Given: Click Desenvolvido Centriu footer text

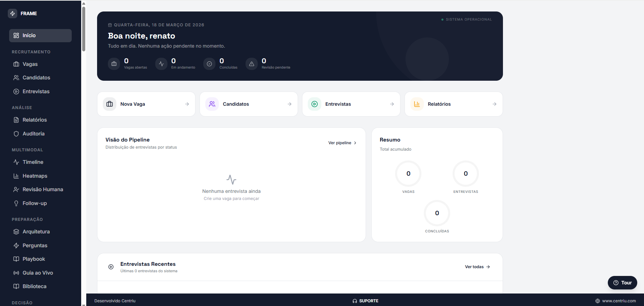Looking at the screenshot, I should pyautogui.click(x=115, y=301).
